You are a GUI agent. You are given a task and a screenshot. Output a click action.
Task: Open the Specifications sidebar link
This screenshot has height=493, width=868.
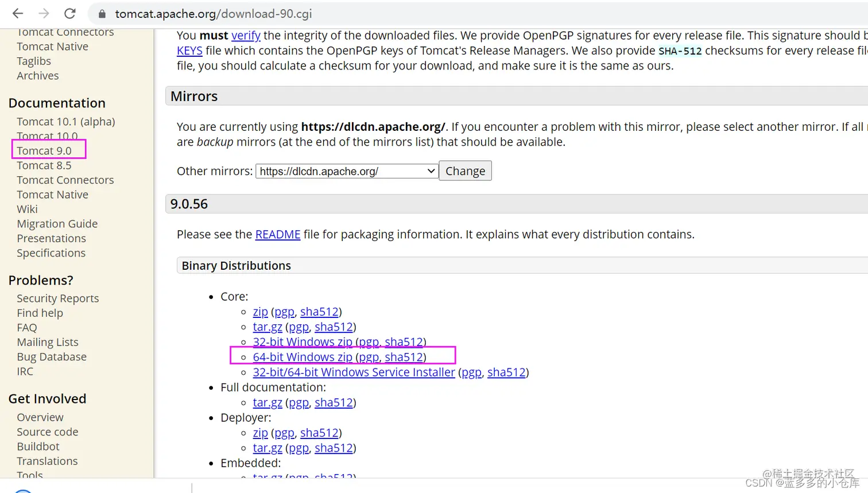coord(51,253)
